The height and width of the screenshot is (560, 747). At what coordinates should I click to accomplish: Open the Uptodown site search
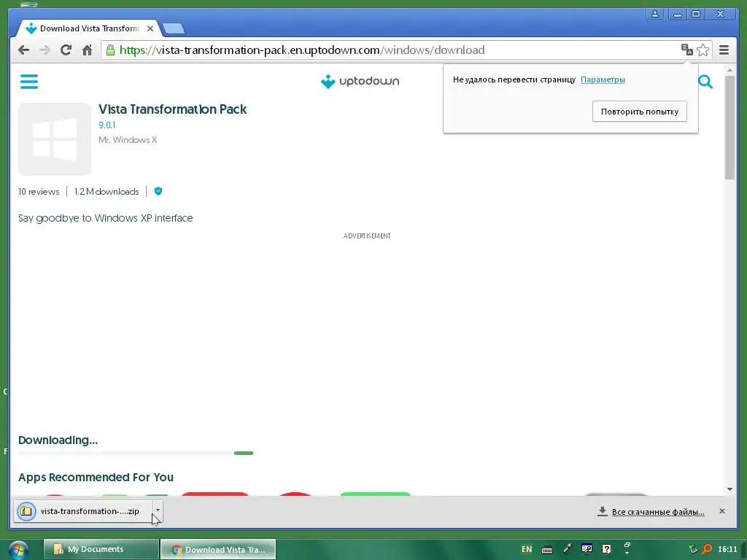[705, 82]
